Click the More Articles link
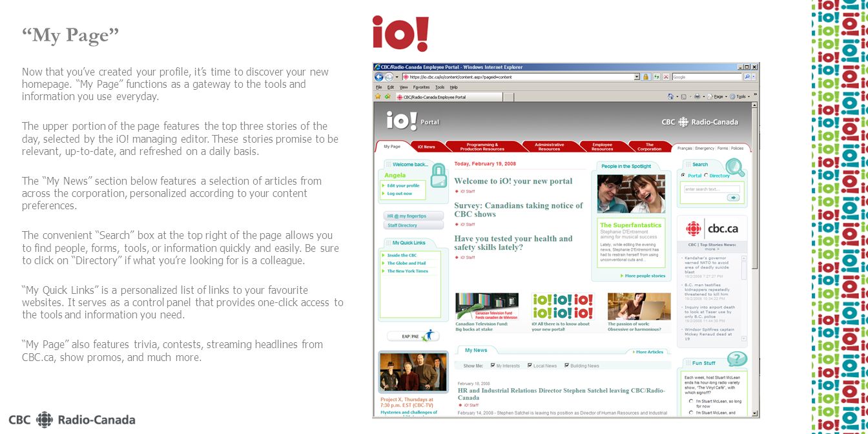Viewport: 868px width, 434px height. 648,352
